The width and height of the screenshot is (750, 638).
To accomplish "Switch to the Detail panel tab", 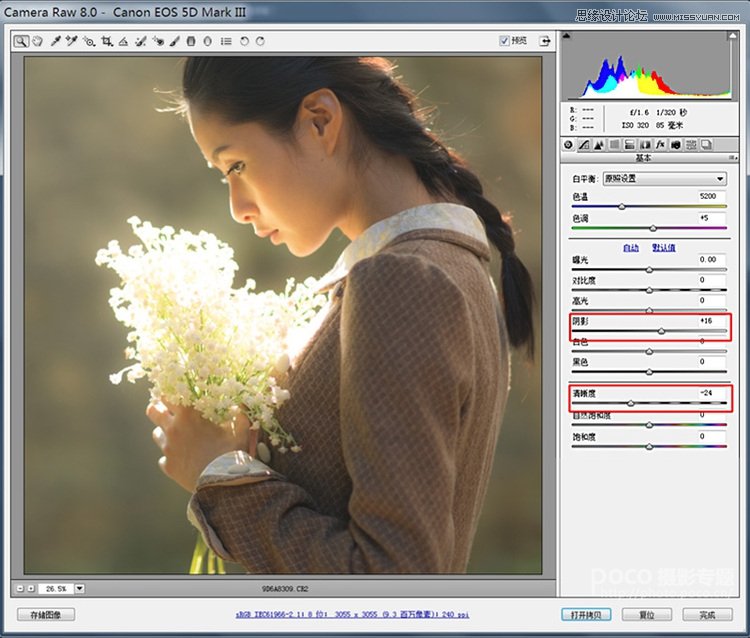I will [599, 145].
